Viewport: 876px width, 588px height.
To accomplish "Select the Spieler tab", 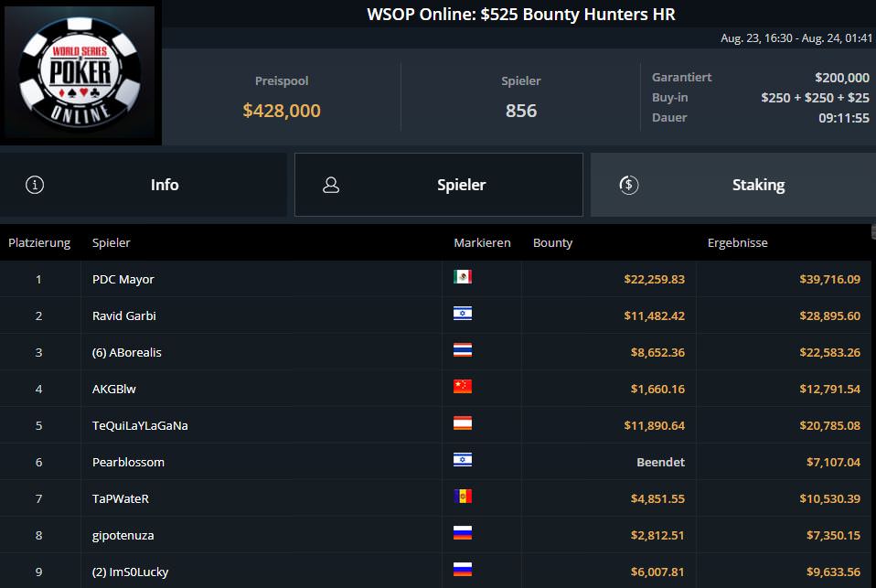I will pyautogui.click(x=439, y=185).
